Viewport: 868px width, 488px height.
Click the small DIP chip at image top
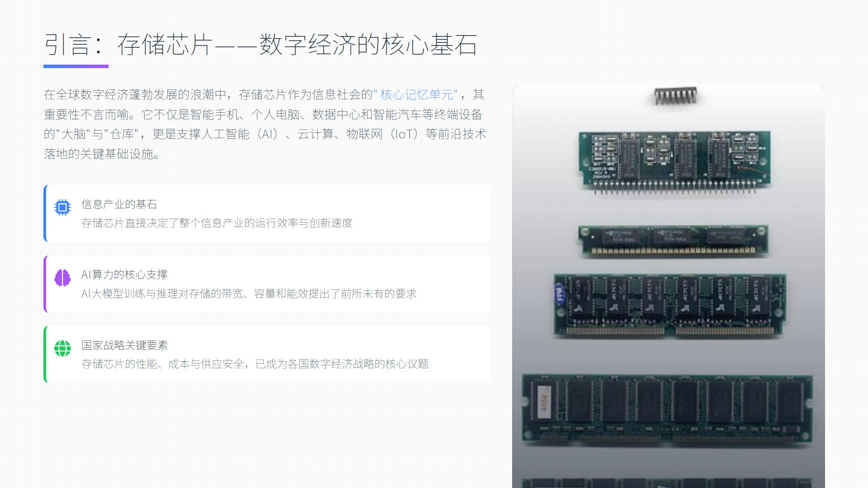tap(675, 96)
